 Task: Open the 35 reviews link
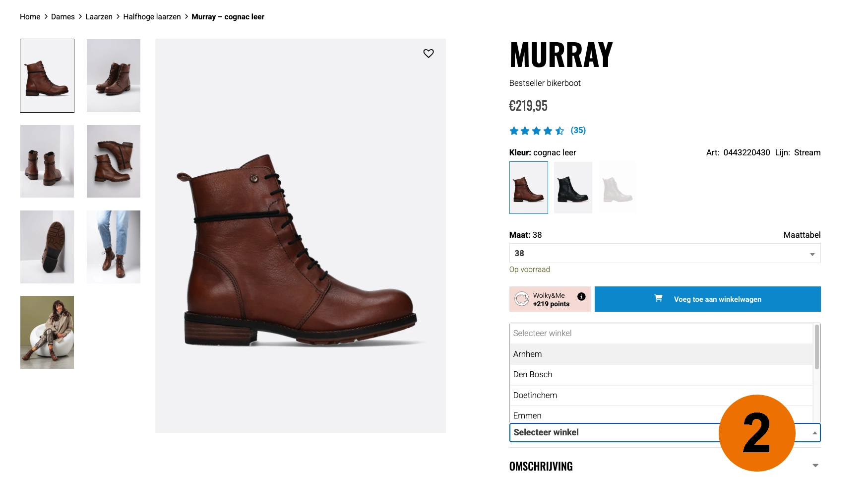(x=578, y=130)
